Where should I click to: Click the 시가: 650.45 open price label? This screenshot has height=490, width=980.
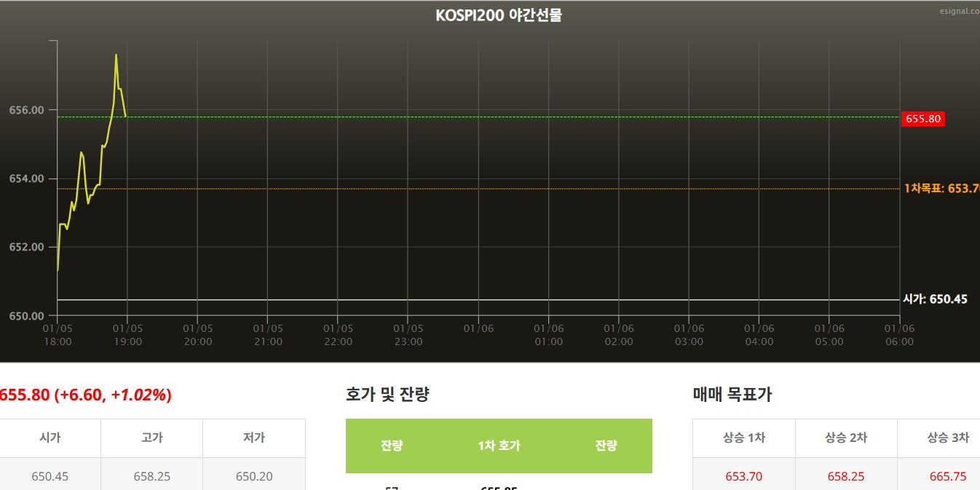click(935, 299)
